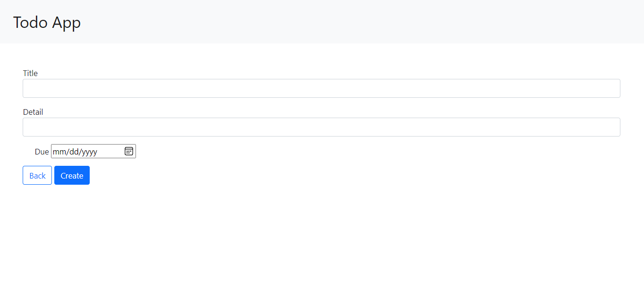Click the Due label next to the date
The image size is (644, 308).
point(42,151)
